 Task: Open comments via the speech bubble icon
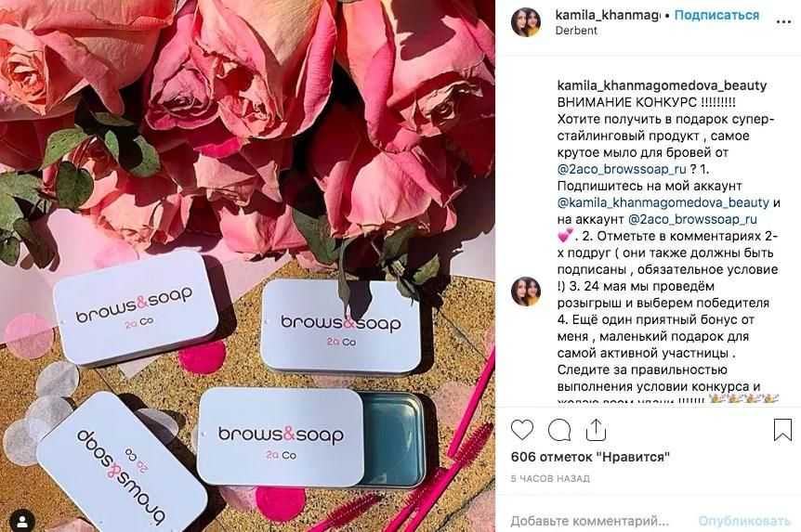559,431
